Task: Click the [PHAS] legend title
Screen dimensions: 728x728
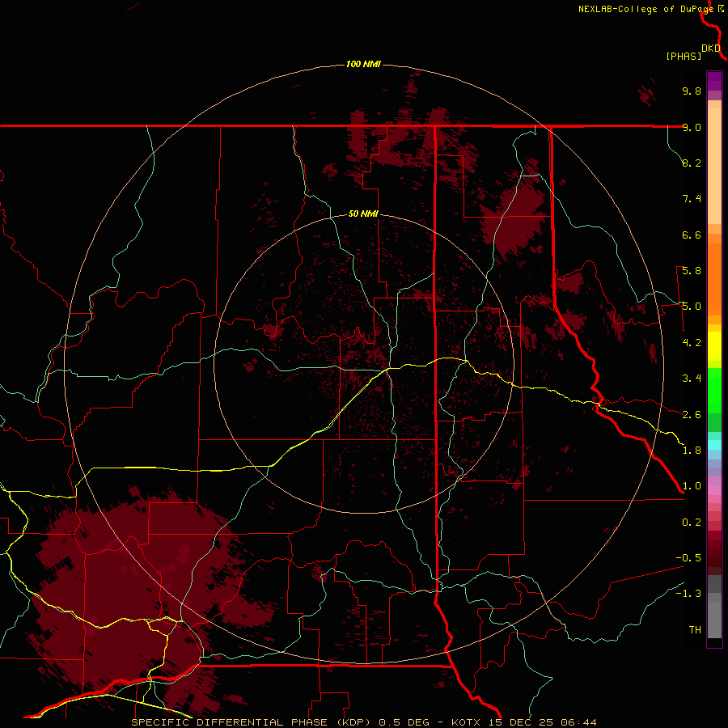Action: (x=684, y=56)
